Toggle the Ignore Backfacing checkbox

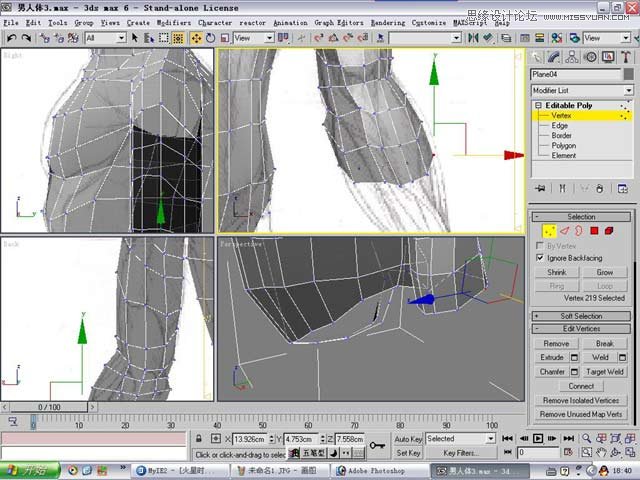(541, 258)
